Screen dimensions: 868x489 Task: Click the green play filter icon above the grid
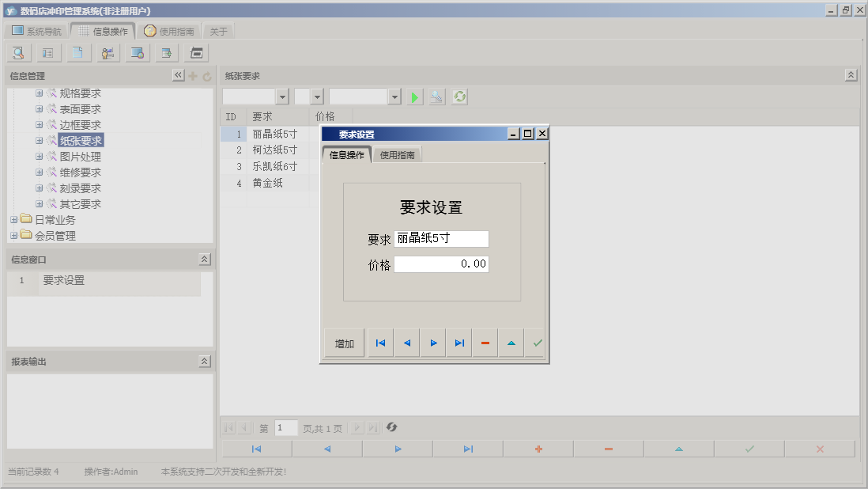[x=415, y=97]
